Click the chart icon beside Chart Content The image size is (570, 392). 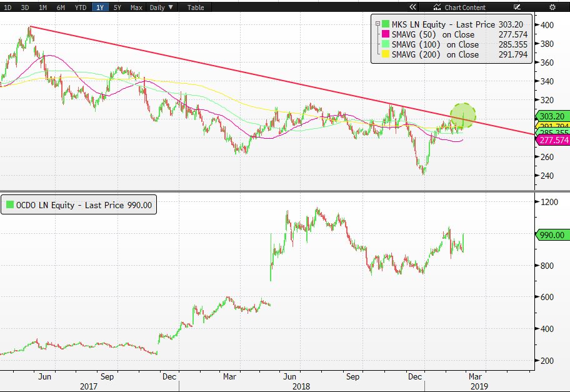pyautogui.click(x=437, y=7)
